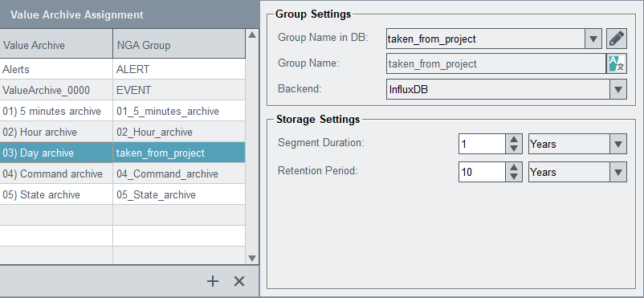The image size is (644, 298).
Task: Increase Retention Period with up arrow
Action: point(513,167)
